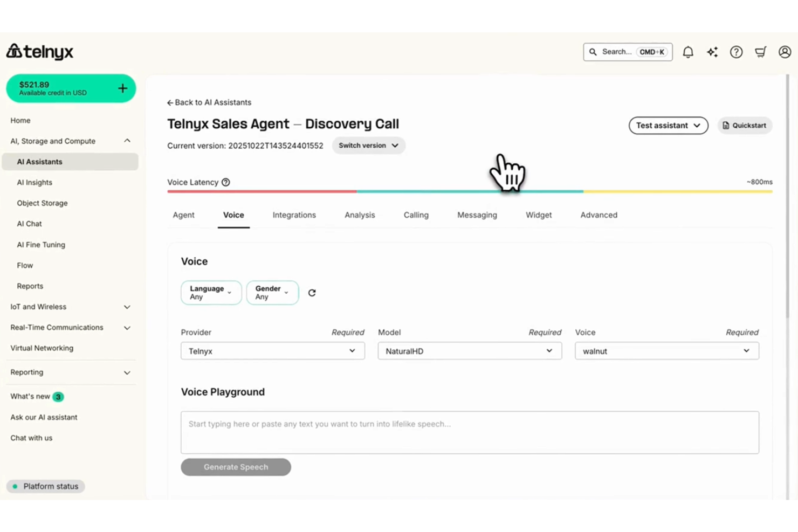The height and width of the screenshot is (532, 798).
Task: Open help with the question mark icon
Action: (x=736, y=52)
